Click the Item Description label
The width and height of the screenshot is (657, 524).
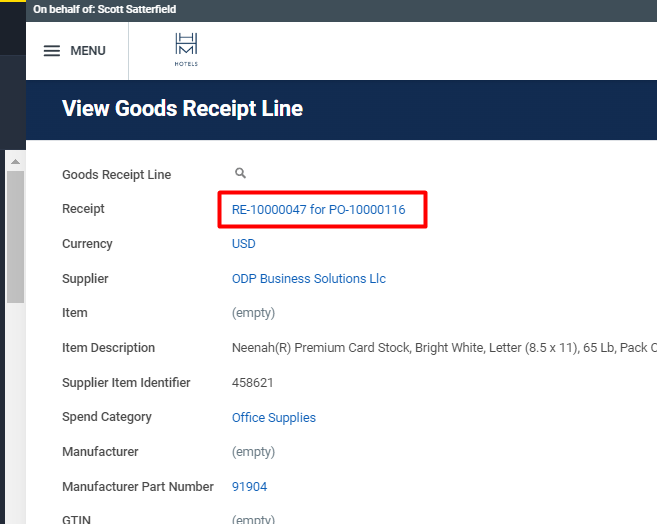pyautogui.click(x=109, y=348)
